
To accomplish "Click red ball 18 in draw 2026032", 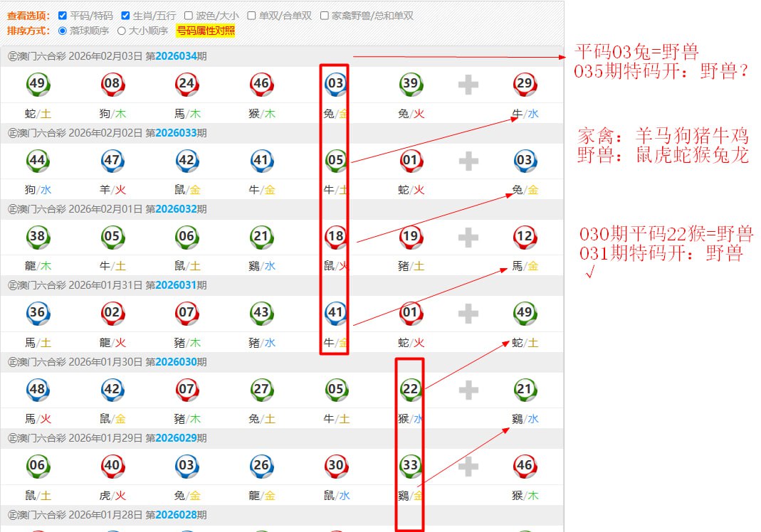I will click(x=335, y=237).
